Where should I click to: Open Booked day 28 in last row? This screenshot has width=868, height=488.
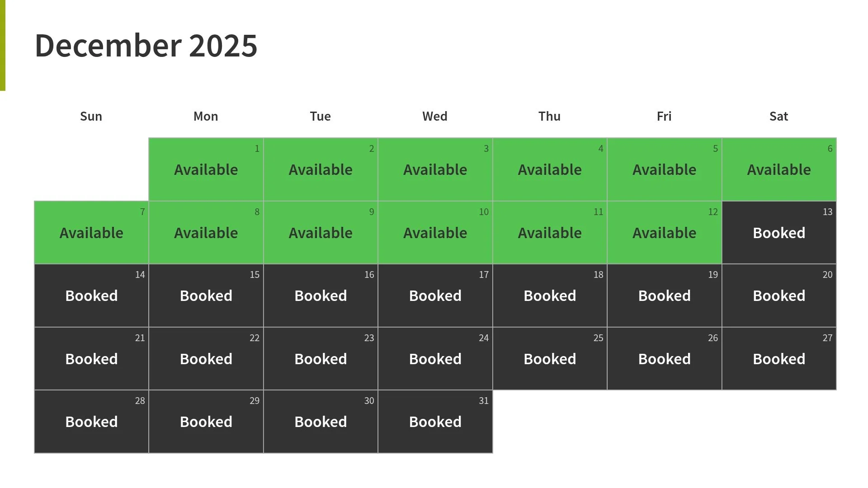[91, 422]
